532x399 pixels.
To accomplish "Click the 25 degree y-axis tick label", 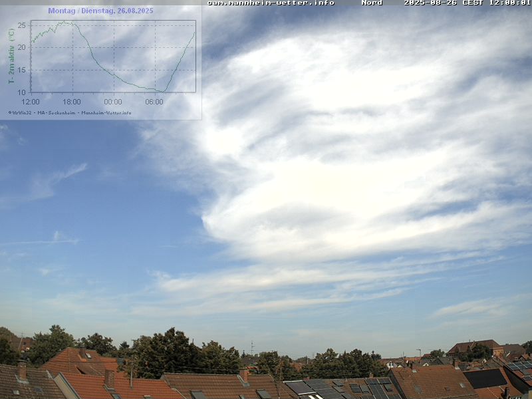I will pyautogui.click(x=22, y=25).
